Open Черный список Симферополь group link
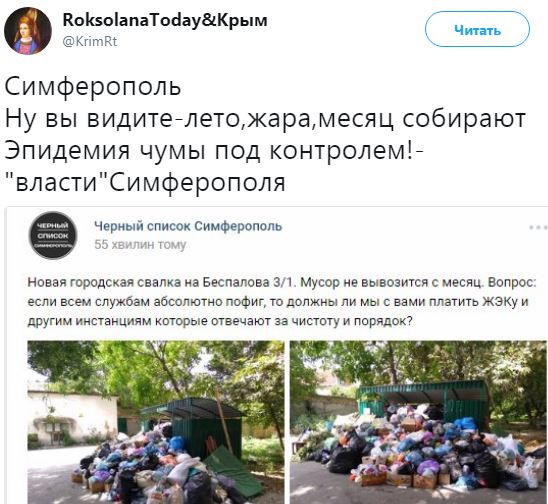Screen dimensions: 548x504 point(188,226)
